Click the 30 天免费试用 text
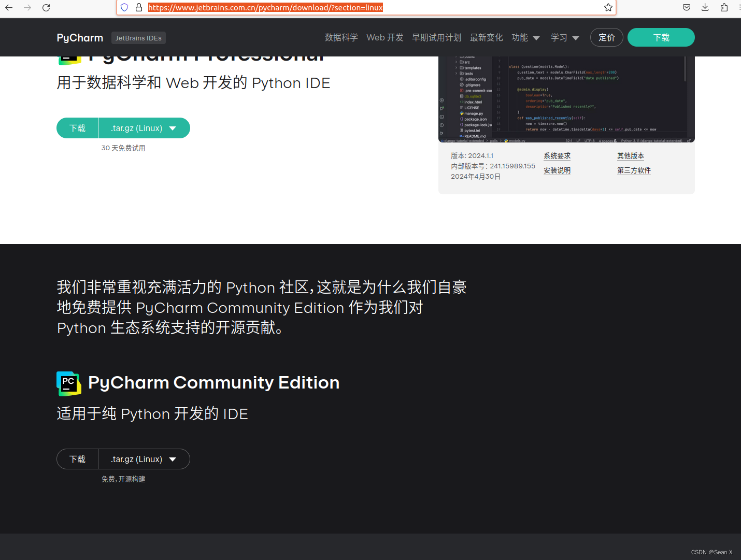This screenshot has width=741, height=560. tap(123, 148)
